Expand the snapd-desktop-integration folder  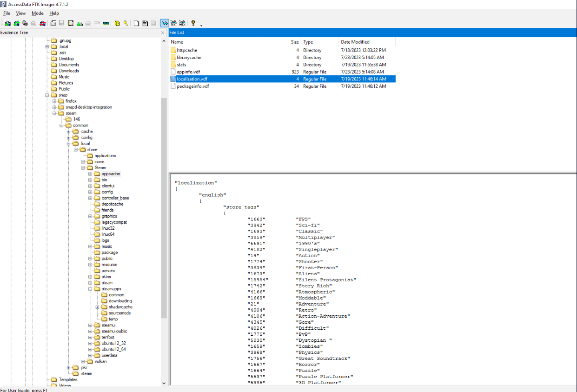(54, 107)
